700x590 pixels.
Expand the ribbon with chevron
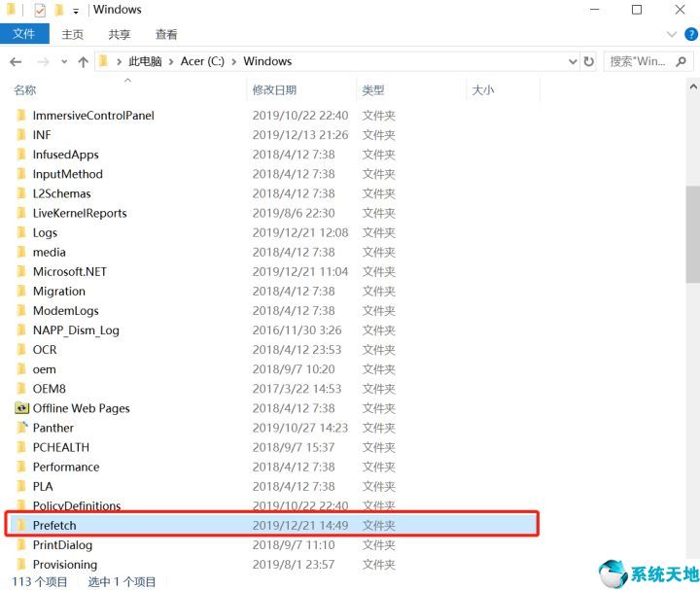point(671,34)
